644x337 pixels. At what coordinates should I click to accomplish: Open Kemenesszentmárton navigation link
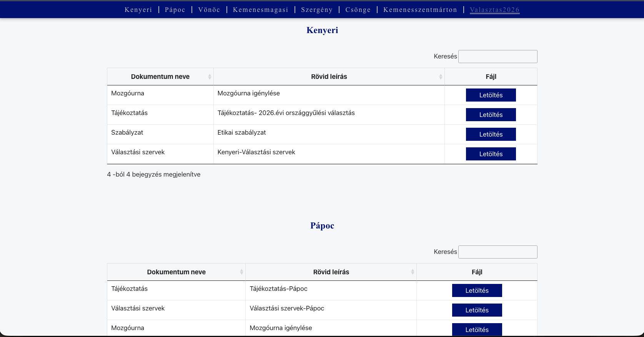pyautogui.click(x=420, y=10)
